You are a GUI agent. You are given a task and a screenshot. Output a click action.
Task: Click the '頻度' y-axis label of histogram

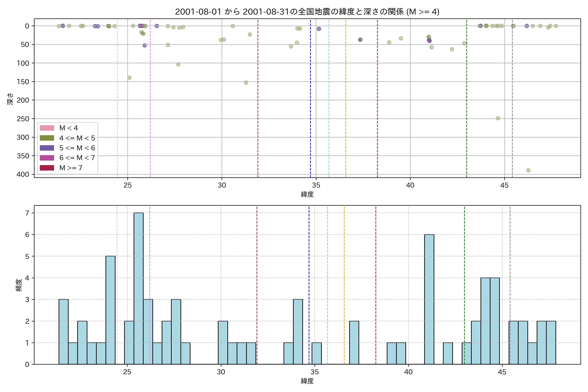pos(19,285)
